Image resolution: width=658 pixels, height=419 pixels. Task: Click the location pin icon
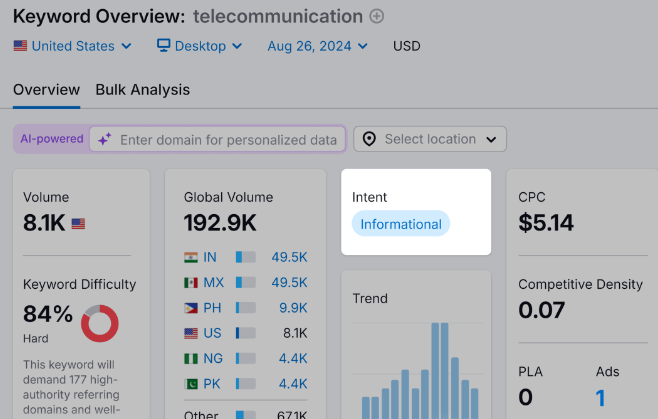369,139
